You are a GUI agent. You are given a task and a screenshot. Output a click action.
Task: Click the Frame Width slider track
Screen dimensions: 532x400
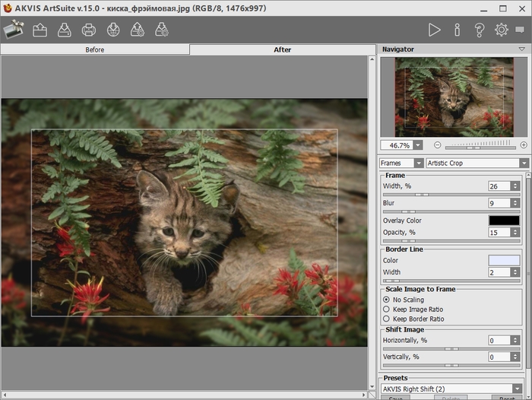(451, 195)
